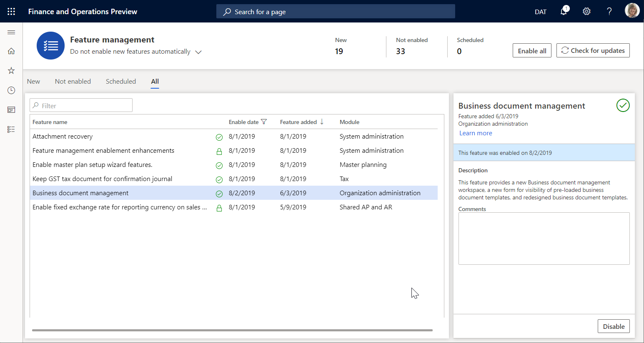Click the Help question mark icon
This screenshot has height=343, width=644.
[609, 12]
